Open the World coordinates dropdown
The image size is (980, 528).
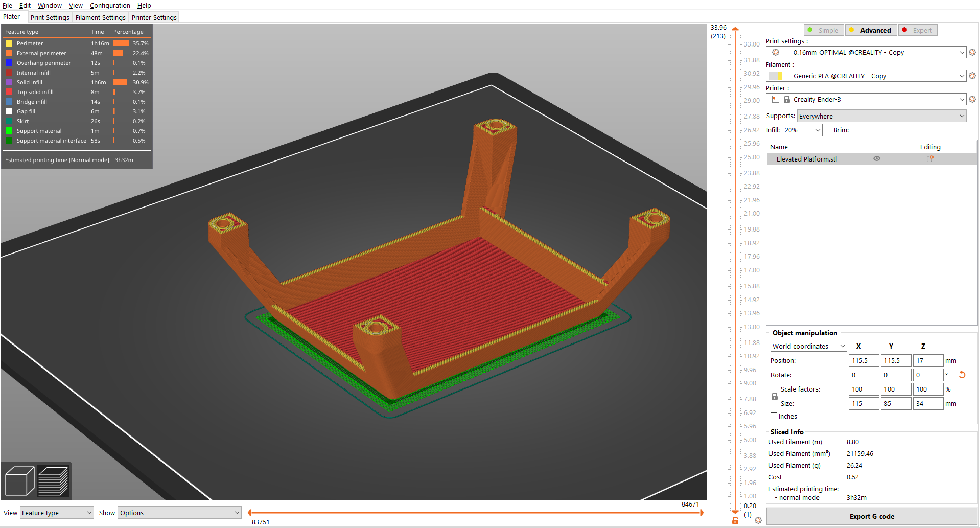[x=808, y=346]
